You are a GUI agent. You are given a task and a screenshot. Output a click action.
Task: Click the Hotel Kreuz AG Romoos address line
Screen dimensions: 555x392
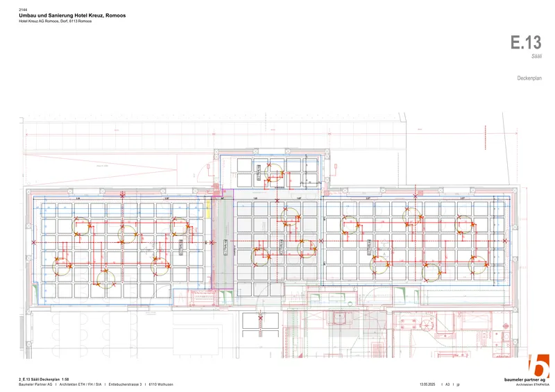tap(55, 22)
